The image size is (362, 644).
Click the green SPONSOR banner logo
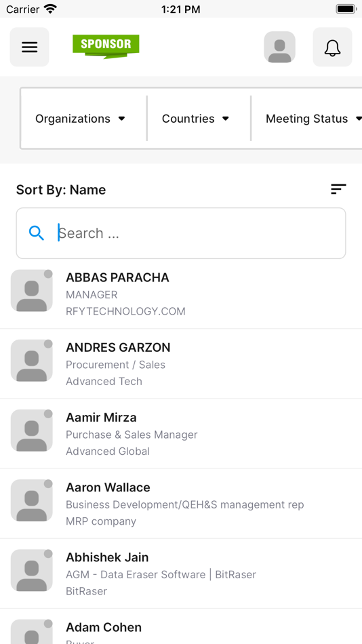point(106,46)
